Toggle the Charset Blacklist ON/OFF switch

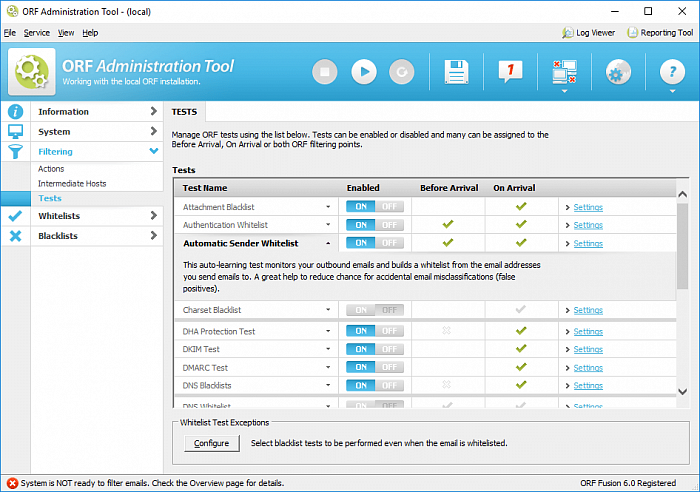pos(375,310)
